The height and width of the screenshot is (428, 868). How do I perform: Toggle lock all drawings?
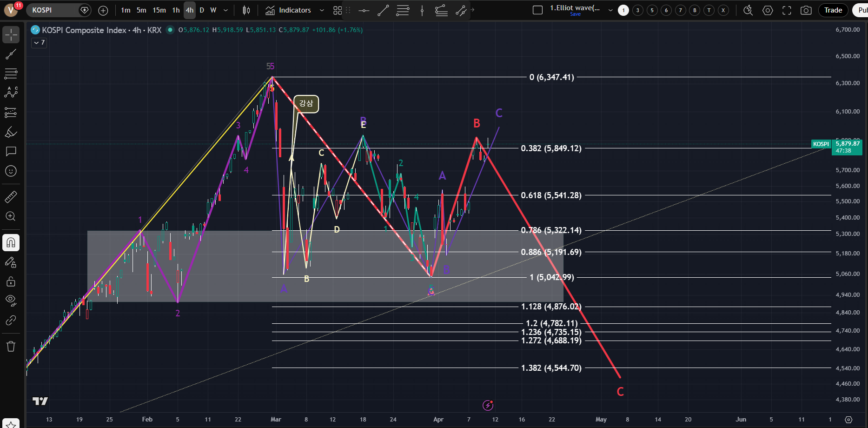click(11, 281)
